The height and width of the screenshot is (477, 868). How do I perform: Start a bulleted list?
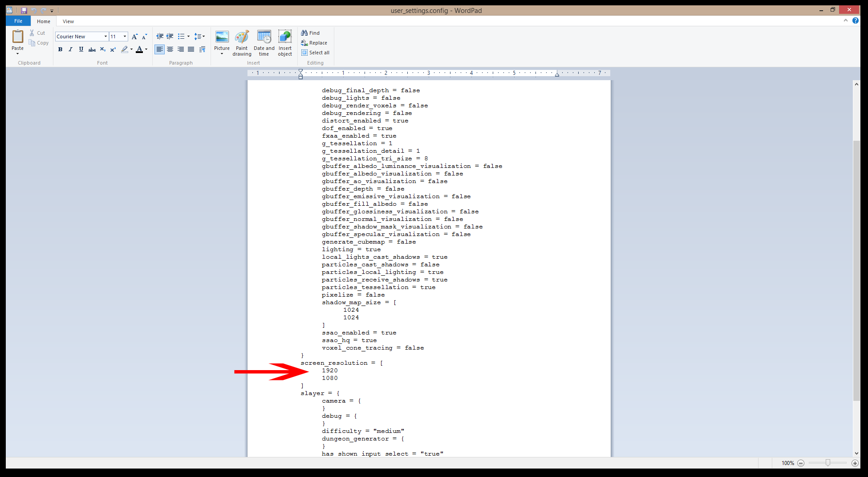click(181, 37)
